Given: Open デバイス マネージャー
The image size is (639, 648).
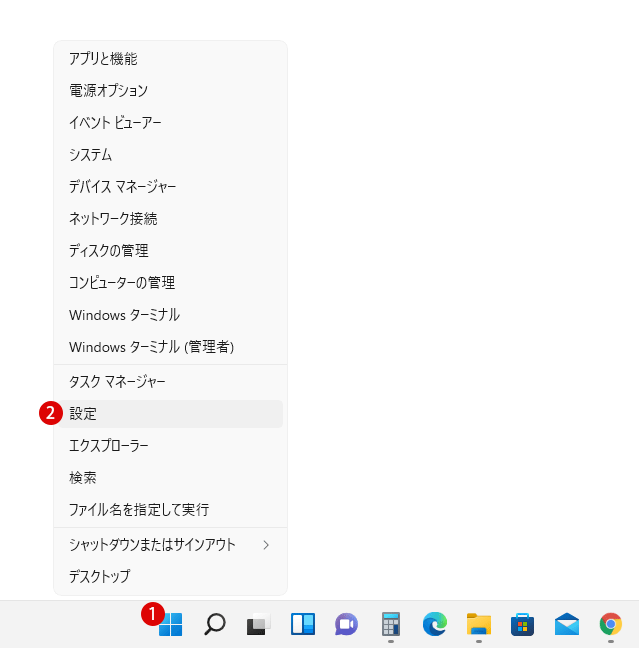Looking at the screenshot, I should (x=170, y=187).
